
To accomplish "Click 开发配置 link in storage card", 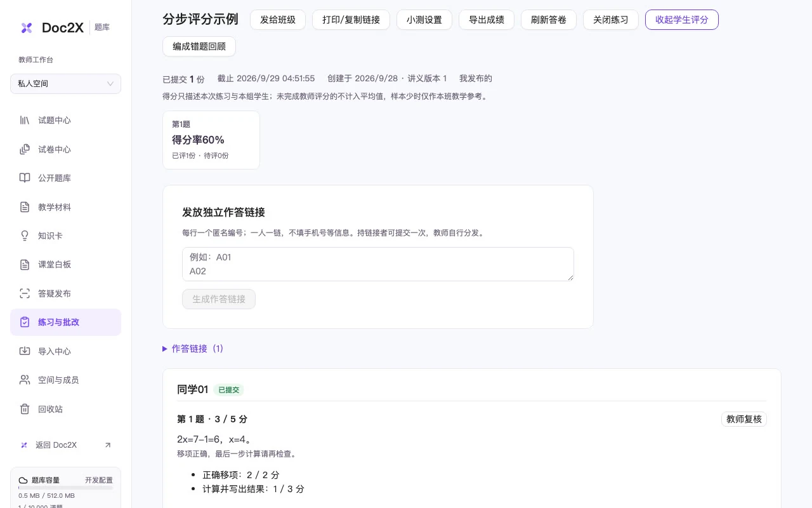I will pyautogui.click(x=99, y=481).
